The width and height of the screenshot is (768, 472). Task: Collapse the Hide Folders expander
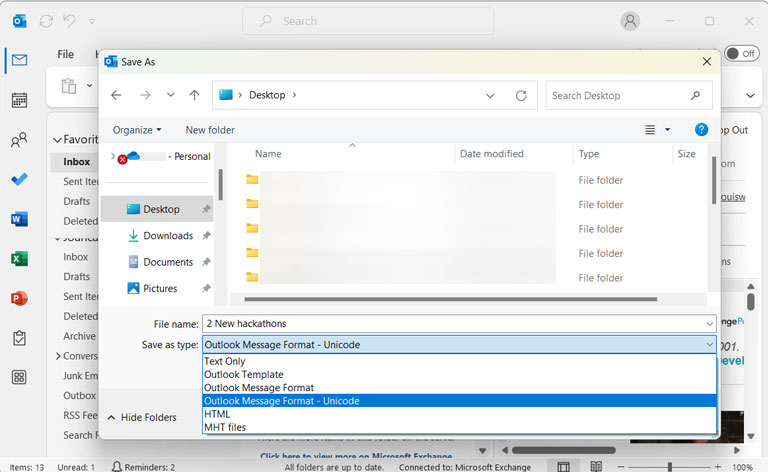pos(142,417)
